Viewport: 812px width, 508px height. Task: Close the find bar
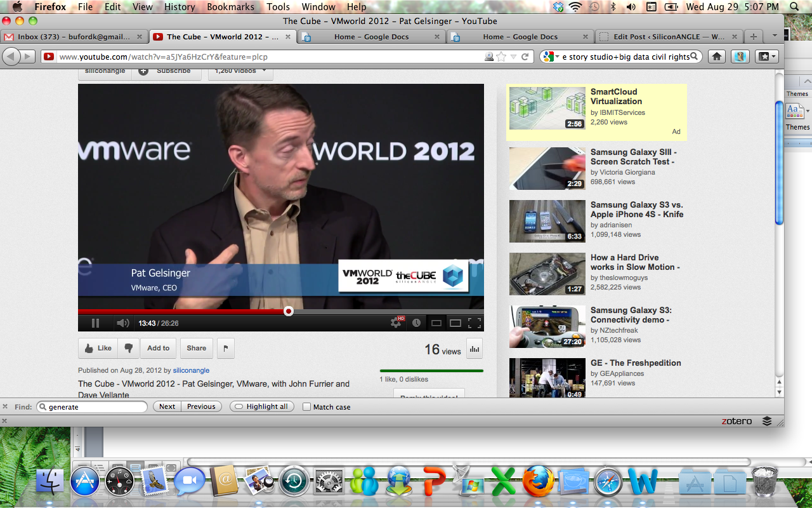(x=6, y=406)
